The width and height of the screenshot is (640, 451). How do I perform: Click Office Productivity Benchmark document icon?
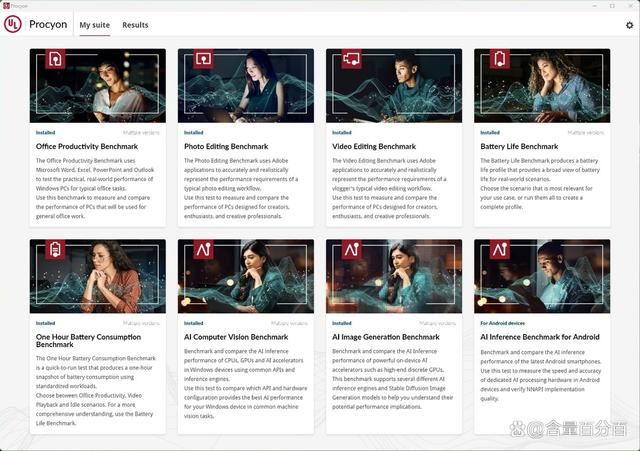[54, 59]
